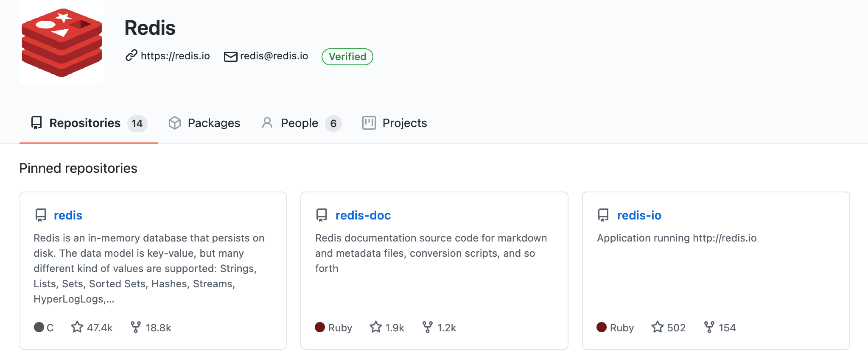This screenshot has height=361, width=868.
Task: Click the green Verified badge
Action: [x=347, y=57]
